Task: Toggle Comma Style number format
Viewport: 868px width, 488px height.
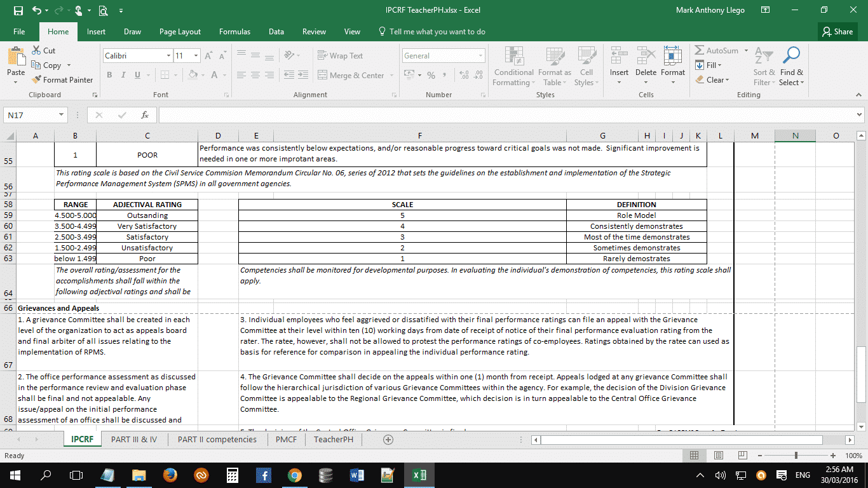Action: click(445, 75)
